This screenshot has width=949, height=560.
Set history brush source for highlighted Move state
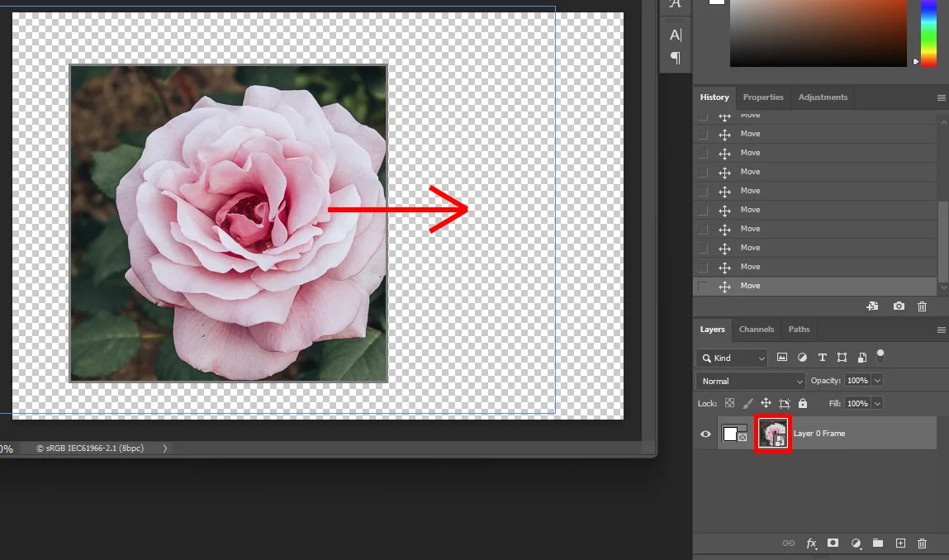(703, 286)
